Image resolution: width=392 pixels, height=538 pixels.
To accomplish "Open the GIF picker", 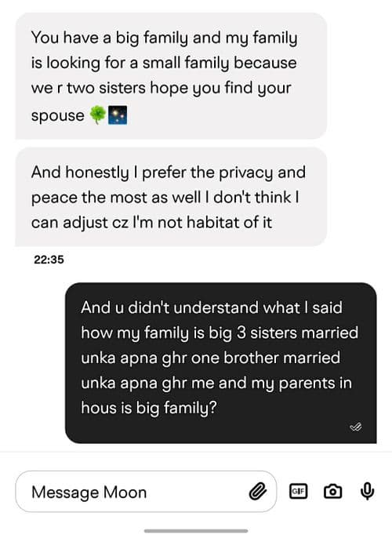I will [299, 491].
